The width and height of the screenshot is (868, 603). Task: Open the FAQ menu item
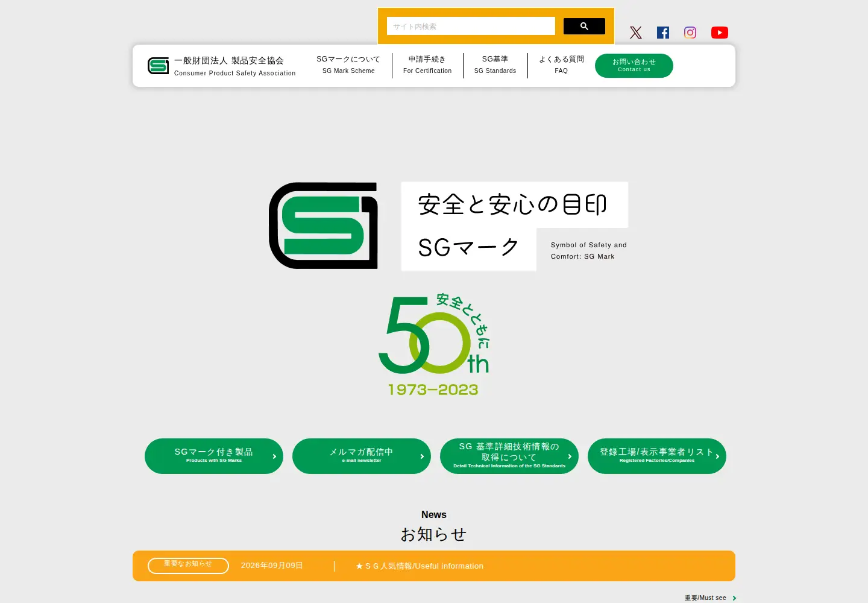coord(561,65)
